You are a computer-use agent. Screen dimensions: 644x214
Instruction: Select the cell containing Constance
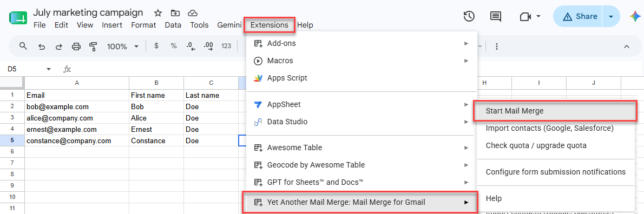point(156,141)
